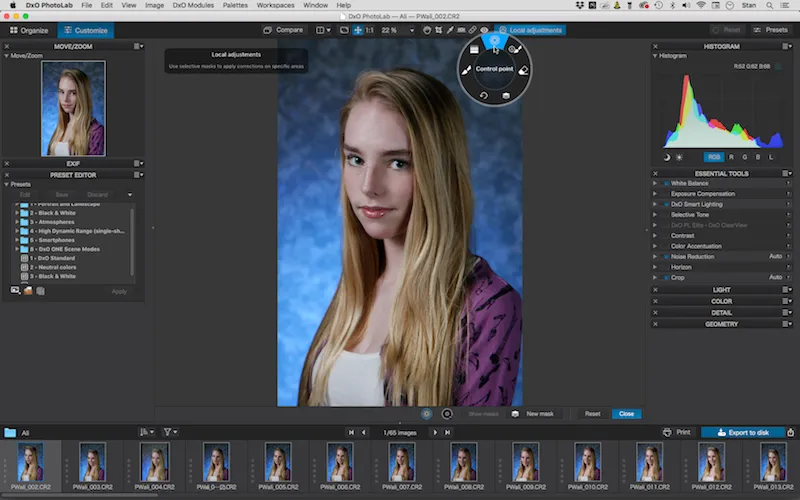
Task: Click the fit-on-screen zoom icon
Action: (344, 30)
